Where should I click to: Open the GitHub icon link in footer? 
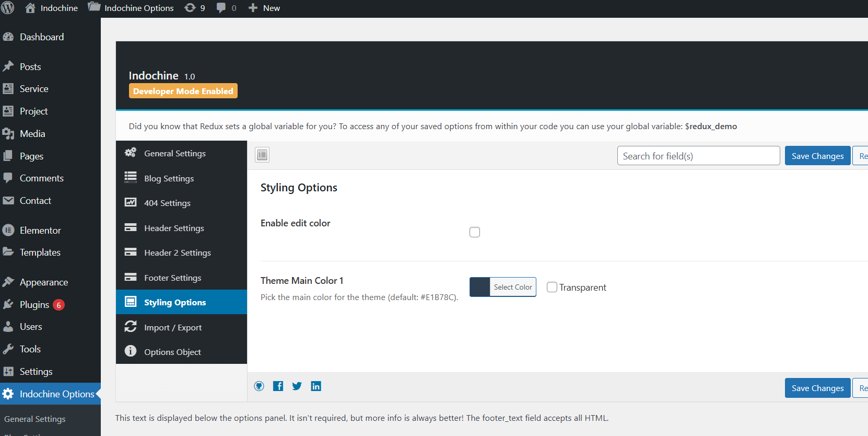(x=259, y=386)
